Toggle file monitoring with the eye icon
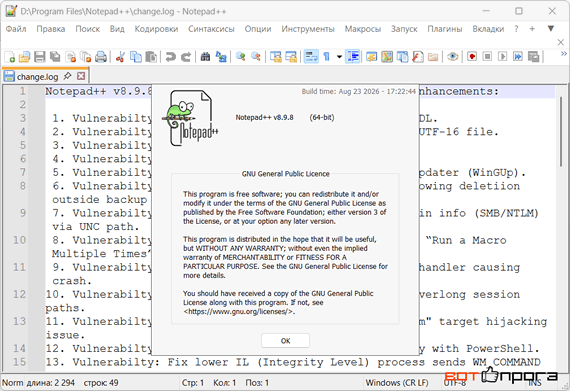The image size is (570, 391). [x=453, y=57]
